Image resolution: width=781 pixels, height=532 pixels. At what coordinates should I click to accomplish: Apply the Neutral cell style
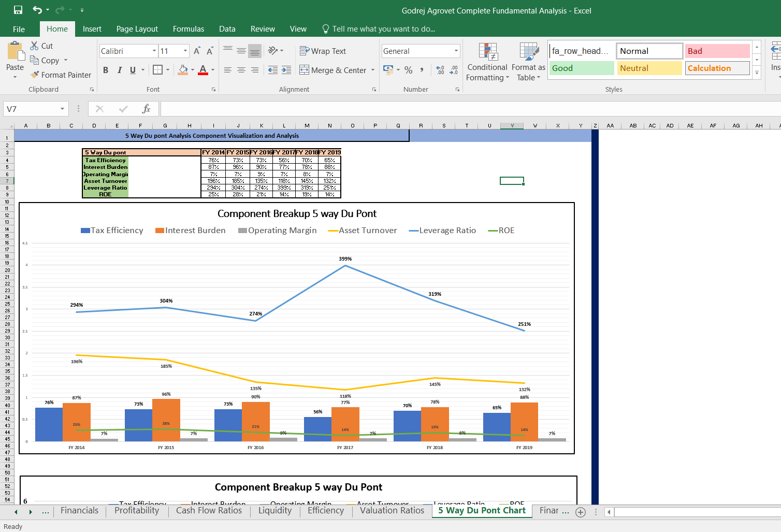pyautogui.click(x=649, y=68)
